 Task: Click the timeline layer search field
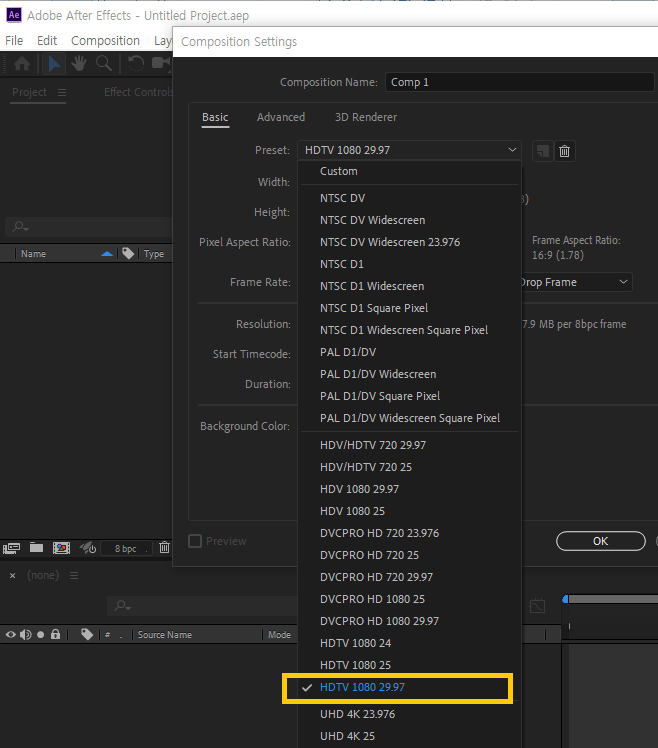(x=203, y=606)
